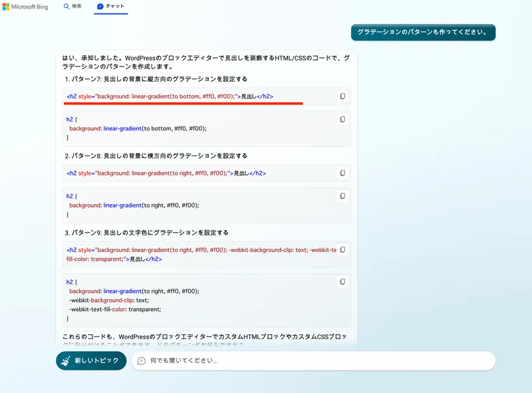The width and height of the screenshot is (532, 393).
Task: Click the -webkit-background-clip: text CSS line
Action: click(x=109, y=301)
